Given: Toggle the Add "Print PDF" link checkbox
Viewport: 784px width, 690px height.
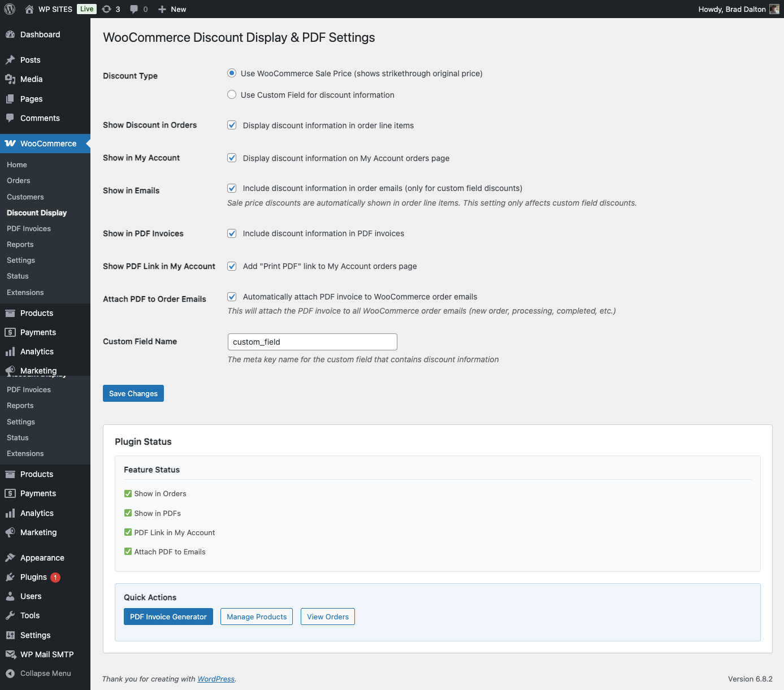Looking at the screenshot, I should click(232, 266).
